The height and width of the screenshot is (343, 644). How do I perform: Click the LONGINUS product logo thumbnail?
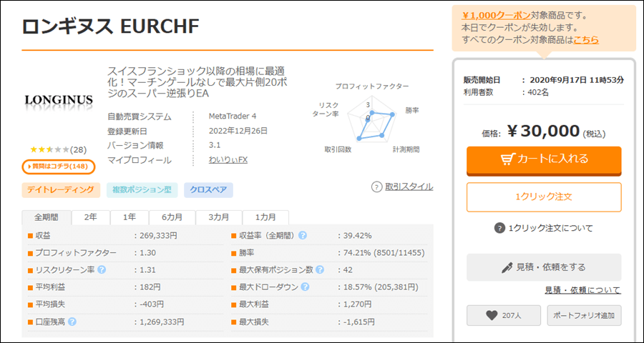point(59,100)
